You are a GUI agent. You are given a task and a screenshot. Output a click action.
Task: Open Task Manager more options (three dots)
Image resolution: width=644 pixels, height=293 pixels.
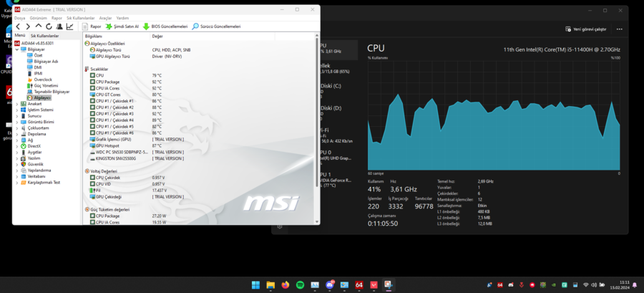(x=620, y=29)
